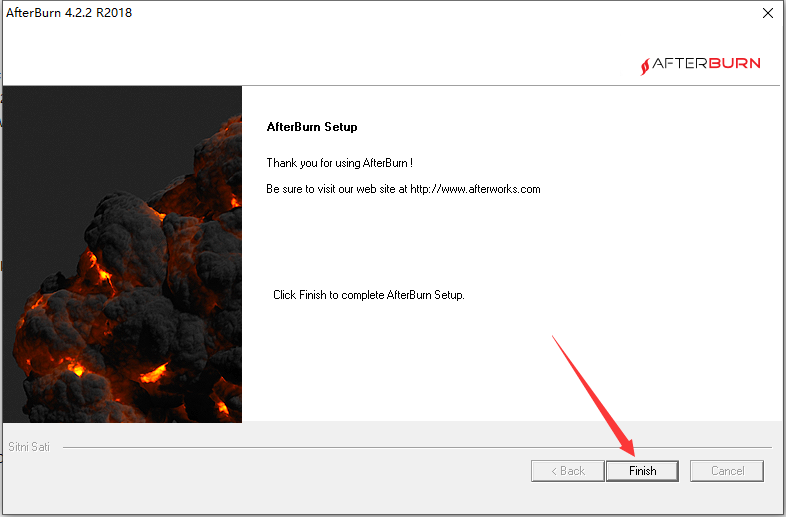Click 'Click Finish to complete AfterBurn Setup.' text

(x=368, y=295)
